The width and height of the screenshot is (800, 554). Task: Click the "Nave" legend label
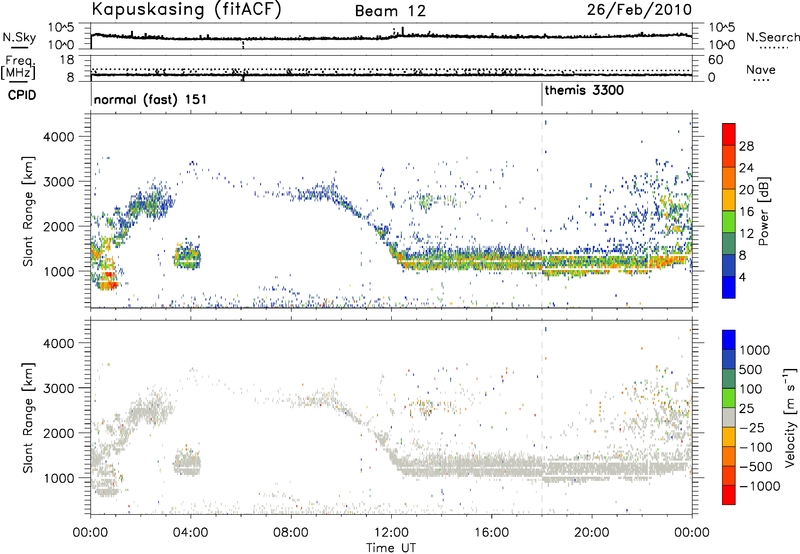(x=761, y=69)
